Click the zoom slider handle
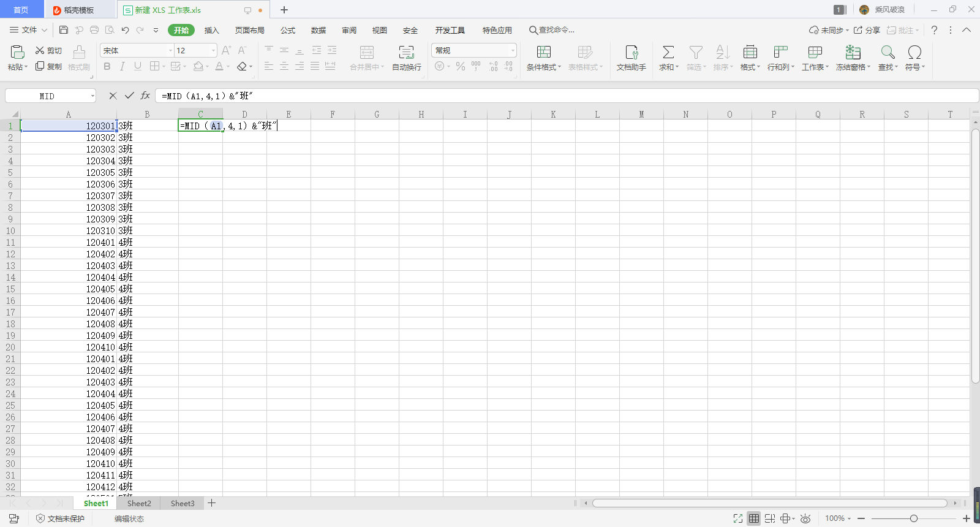Viewport: 980px width, 527px height. click(x=913, y=518)
